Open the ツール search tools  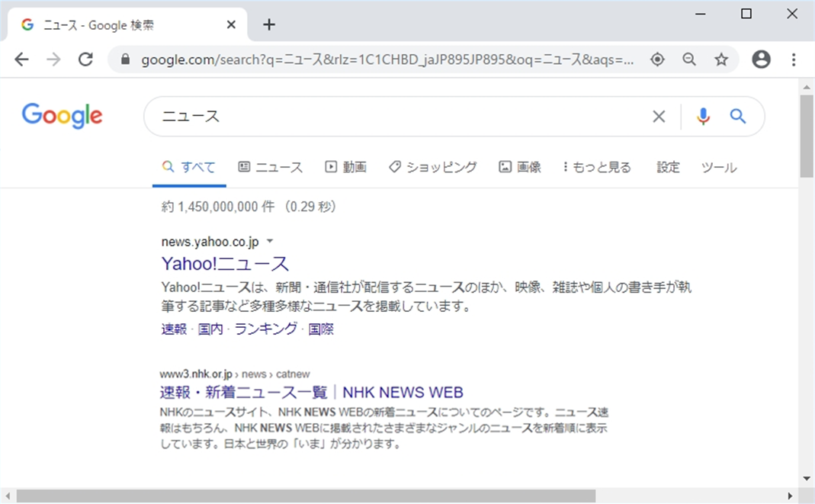[x=719, y=167]
